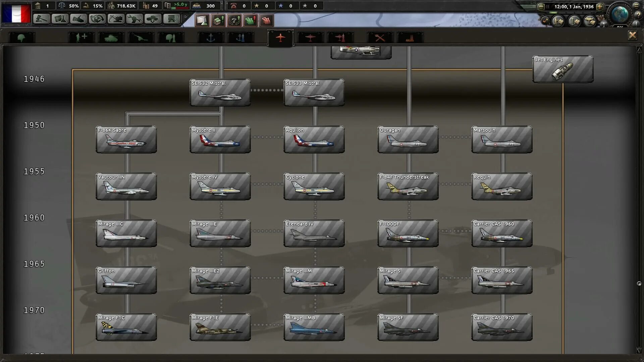Click the research tree vertical scrollbar handle

point(639,284)
